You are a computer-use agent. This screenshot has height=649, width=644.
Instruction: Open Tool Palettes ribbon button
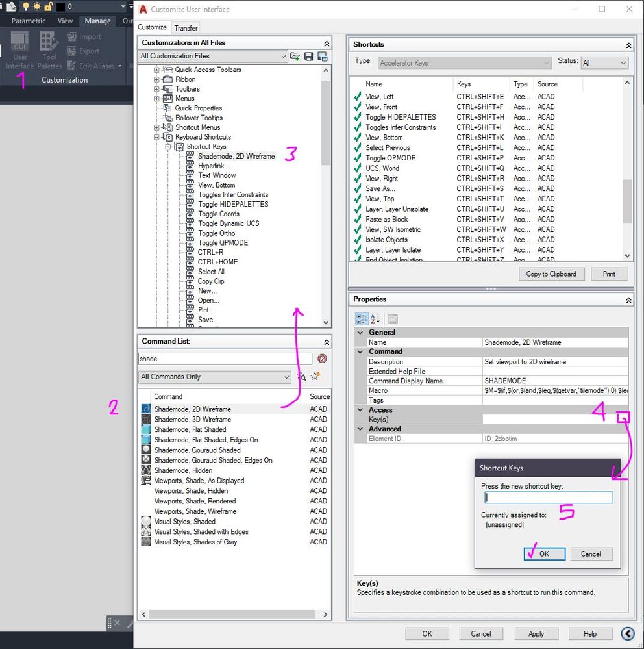(49, 51)
